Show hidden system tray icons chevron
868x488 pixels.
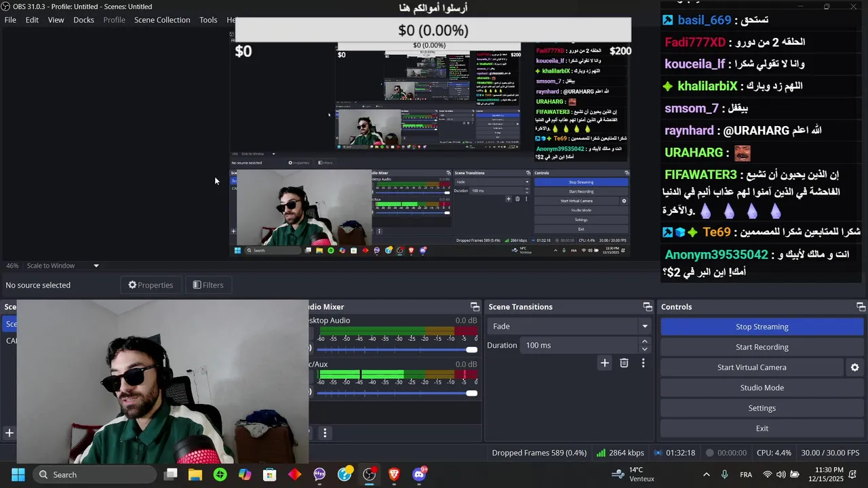click(x=706, y=474)
